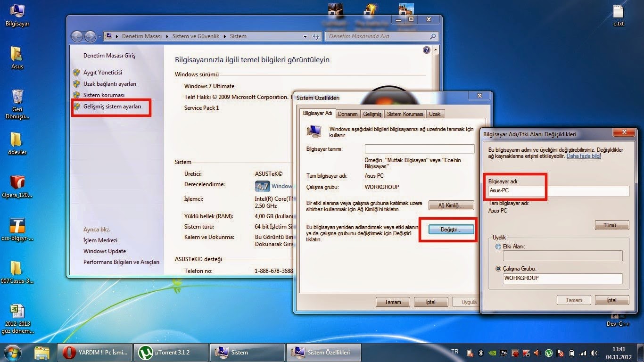Screen dimensions: 644x362
Task: Switch to the Donanım tab
Action: pyautogui.click(x=348, y=114)
